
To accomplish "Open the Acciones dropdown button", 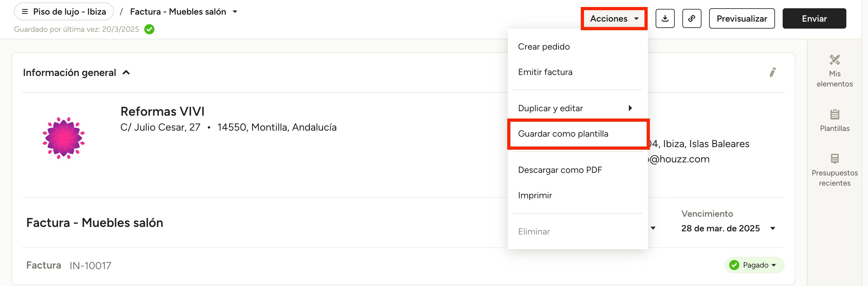I will pos(614,19).
